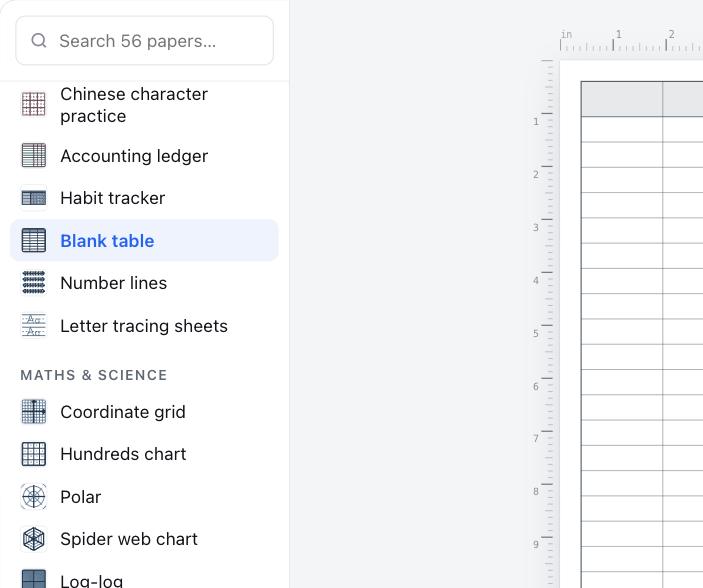Click the Hundreds chart icon
The image size is (703, 588).
[x=34, y=454]
